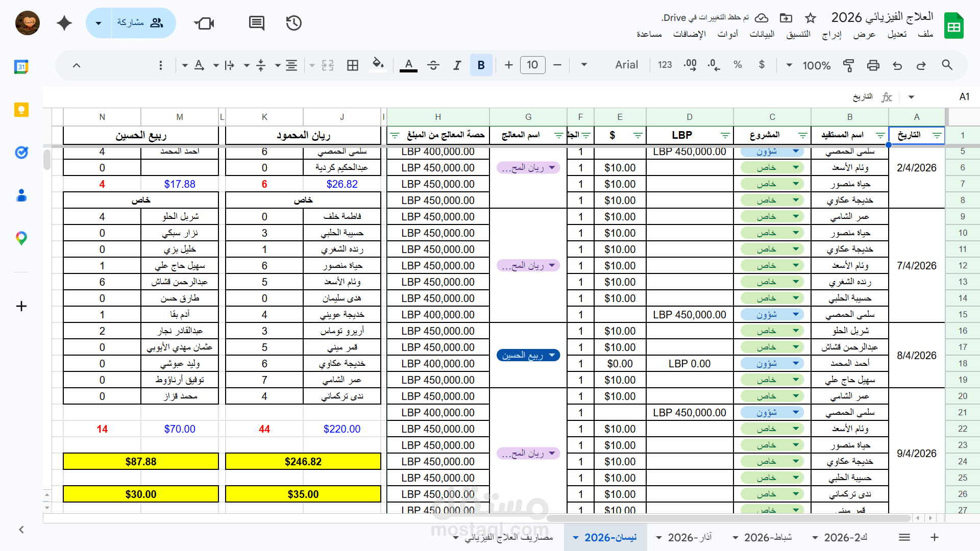The height and width of the screenshot is (551, 980).
Task: Open the text color picker
Action: coord(408,65)
